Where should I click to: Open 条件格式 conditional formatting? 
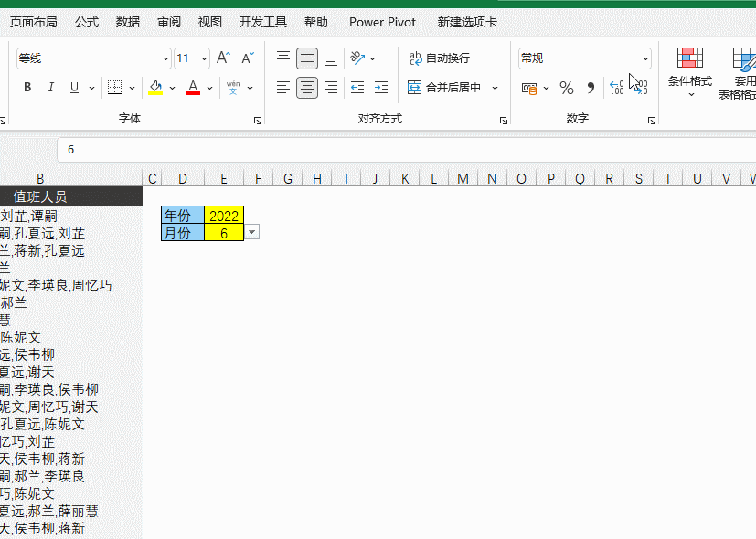(690, 71)
